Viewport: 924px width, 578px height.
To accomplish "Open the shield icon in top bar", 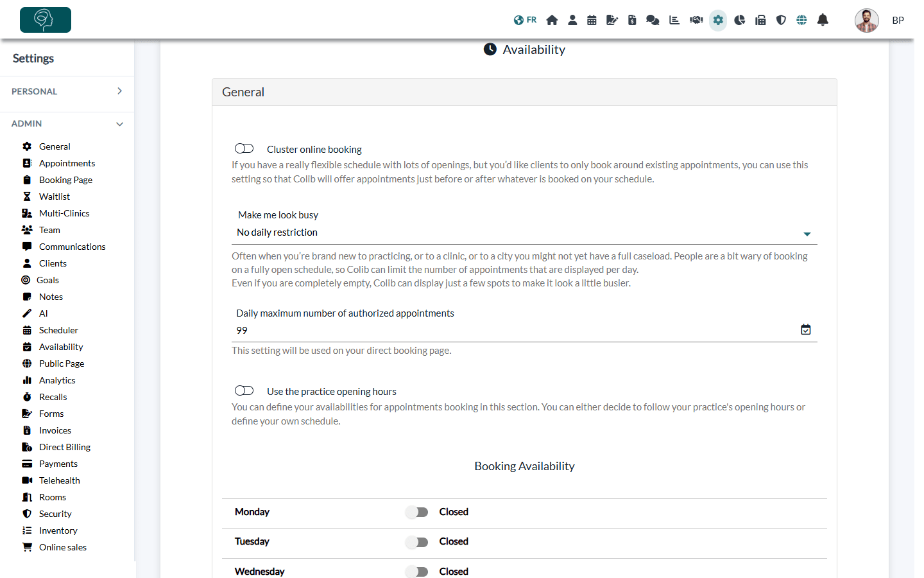I will 781,20.
